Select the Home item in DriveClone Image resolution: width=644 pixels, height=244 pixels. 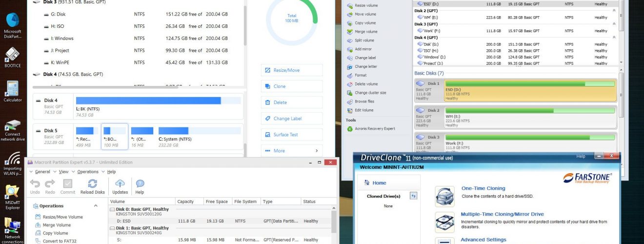coord(379,183)
